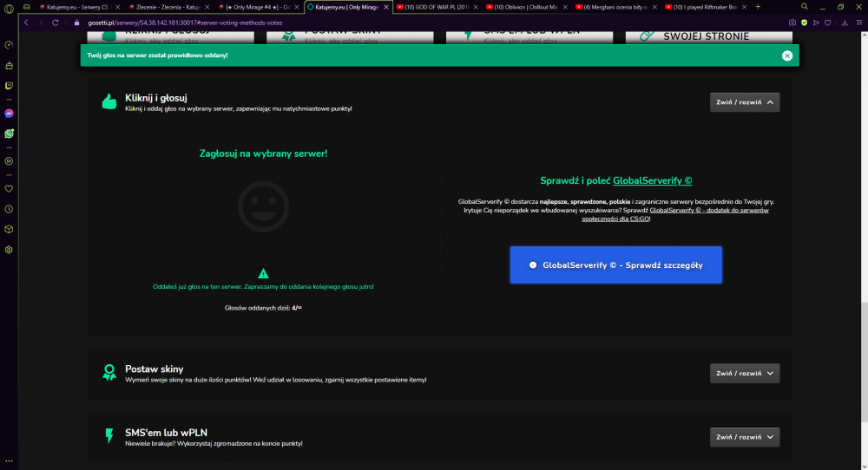The height and width of the screenshot is (470, 868).
Task: Collapse the Kliknij i głosuj section
Action: tap(745, 102)
